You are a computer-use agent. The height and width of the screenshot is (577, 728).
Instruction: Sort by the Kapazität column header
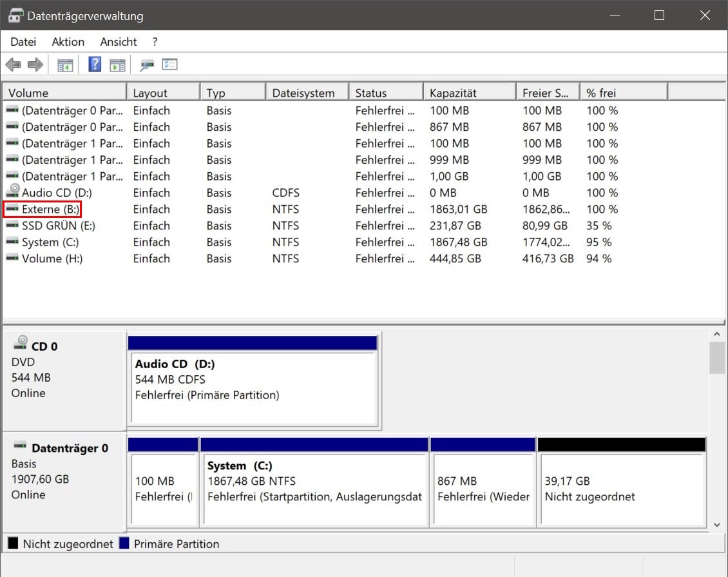[470, 92]
